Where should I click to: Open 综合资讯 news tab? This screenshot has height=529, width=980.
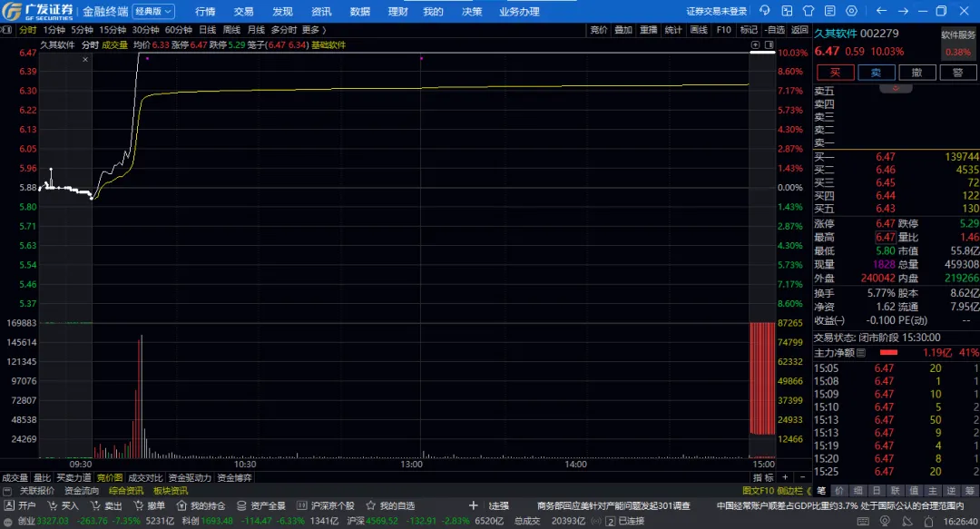(126, 491)
